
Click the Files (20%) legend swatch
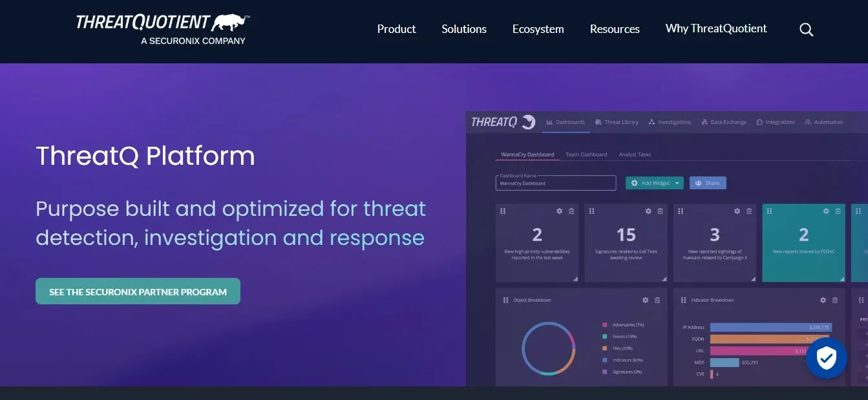tap(605, 348)
